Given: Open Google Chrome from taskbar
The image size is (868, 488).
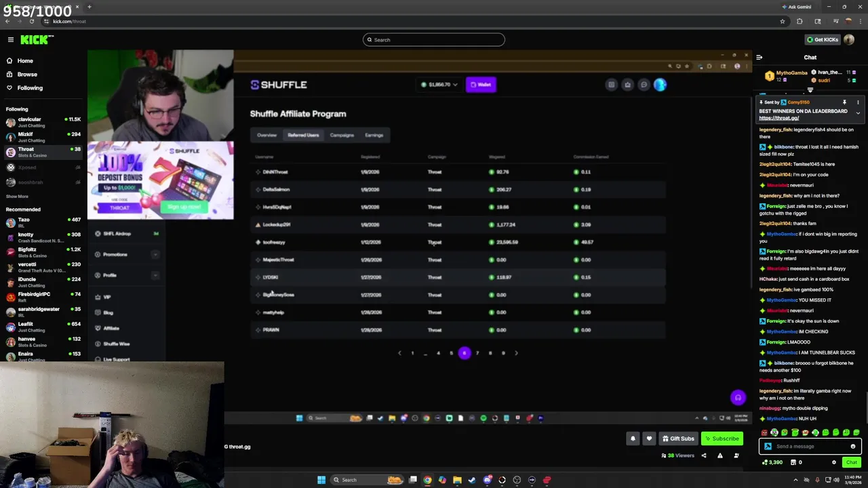Looking at the screenshot, I should pos(427,480).
